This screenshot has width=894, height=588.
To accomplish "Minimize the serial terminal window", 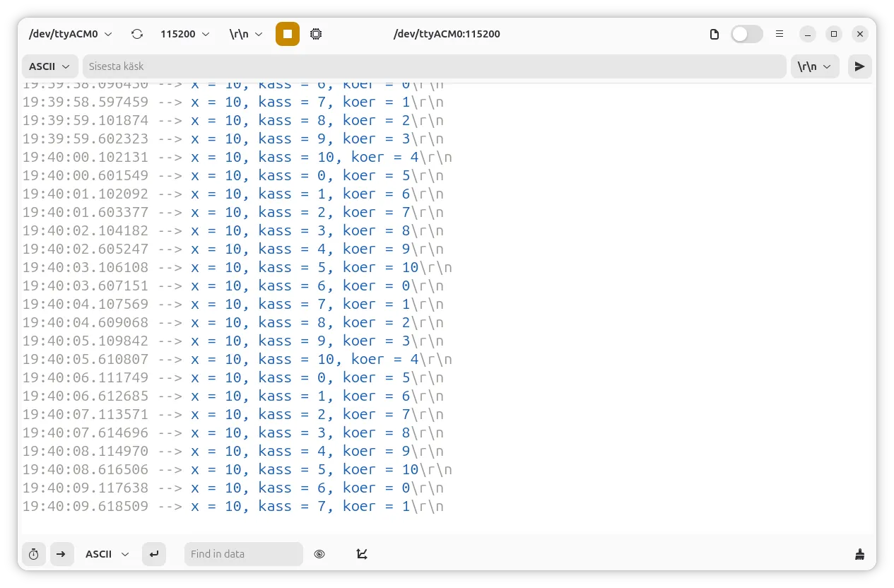I will point(808,34).
